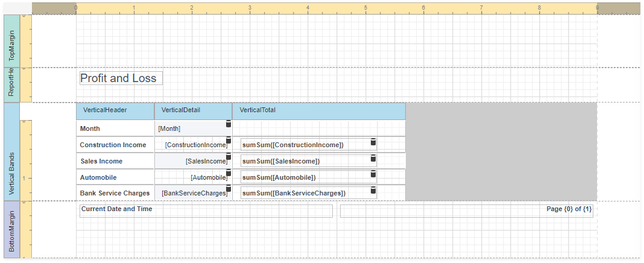
Task: Click the database icon on the [SalesIncome] cell
Action: [229, 157]
